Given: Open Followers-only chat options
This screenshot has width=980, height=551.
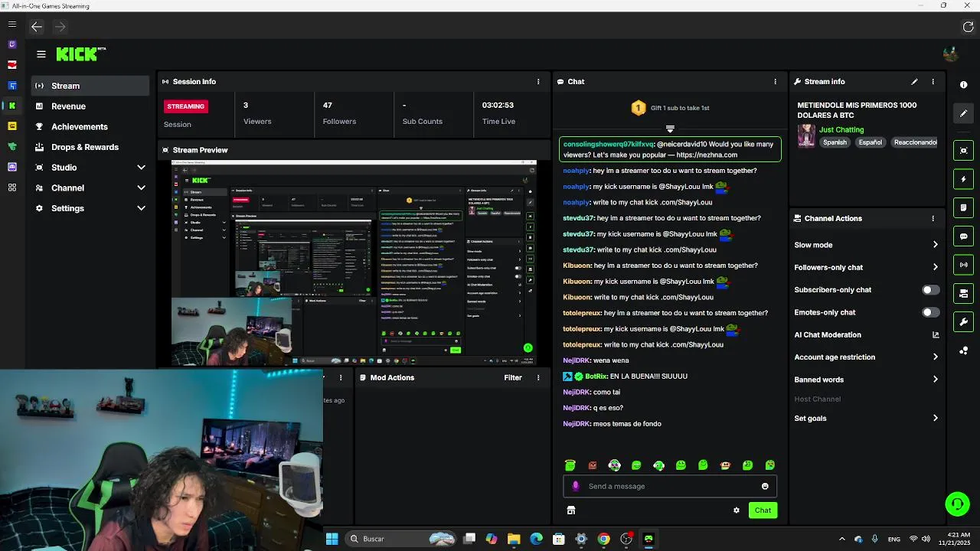Looking at the screenshot, I should click(866, 267).
